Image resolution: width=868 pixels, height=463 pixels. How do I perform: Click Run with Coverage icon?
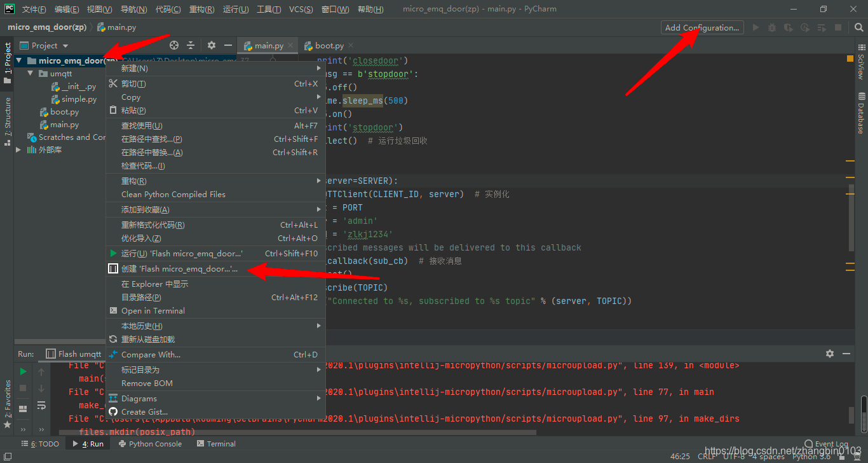point(789,27)
